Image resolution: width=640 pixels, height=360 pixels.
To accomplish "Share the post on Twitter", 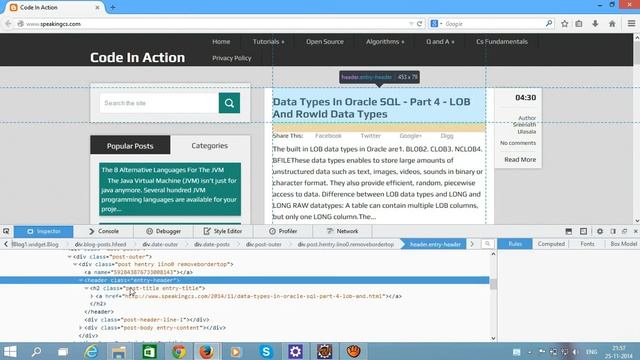I will [371, 136].
